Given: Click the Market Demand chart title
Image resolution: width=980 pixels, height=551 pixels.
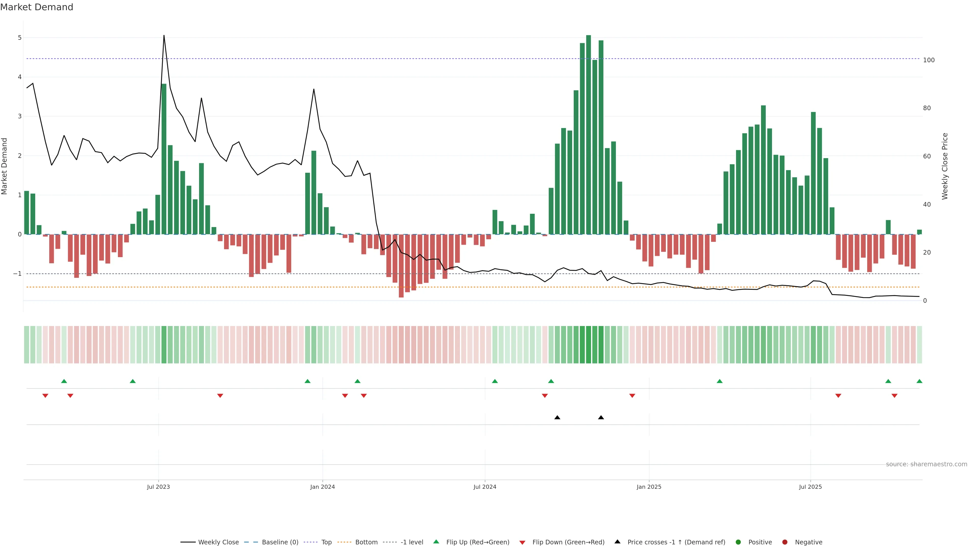Looking at the screenshot, I should 36,7.
